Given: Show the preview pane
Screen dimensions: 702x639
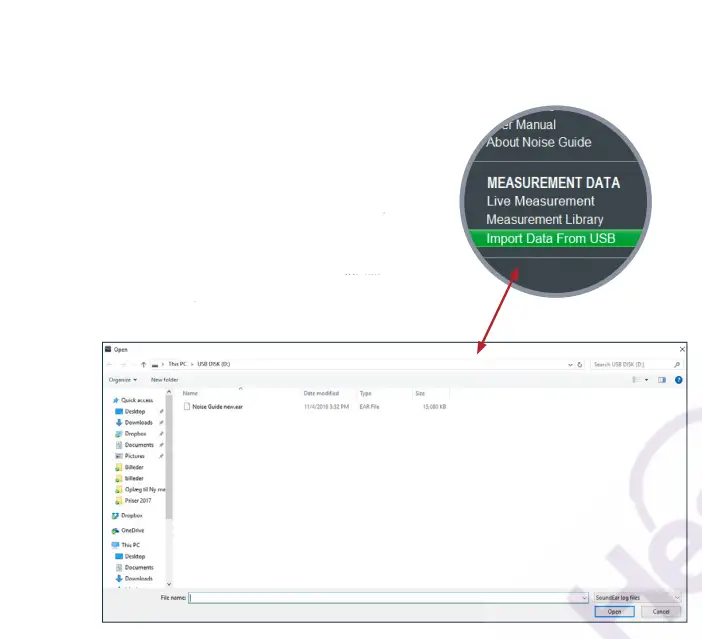Looking at the screenshot, I should click(662, 380).
